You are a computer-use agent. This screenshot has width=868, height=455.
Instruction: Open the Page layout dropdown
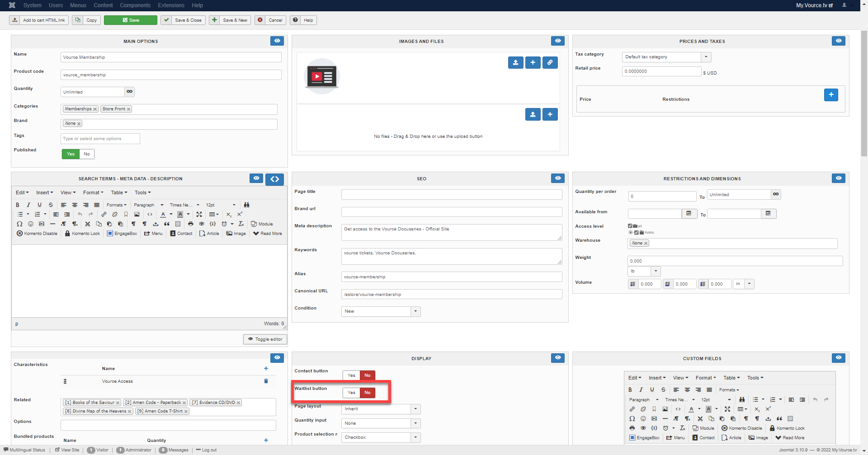tap(415, 409)
